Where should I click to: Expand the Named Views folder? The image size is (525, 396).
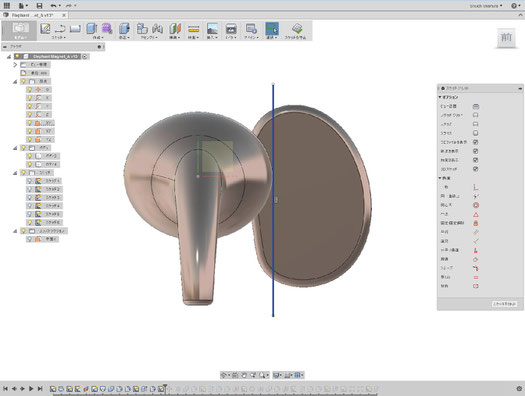coord(15,65)
